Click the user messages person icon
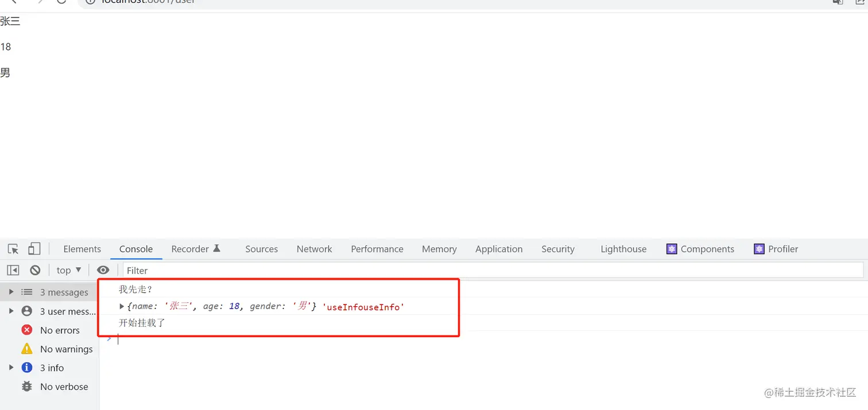Viewport: 868px width, 410px height. (27, 311)
